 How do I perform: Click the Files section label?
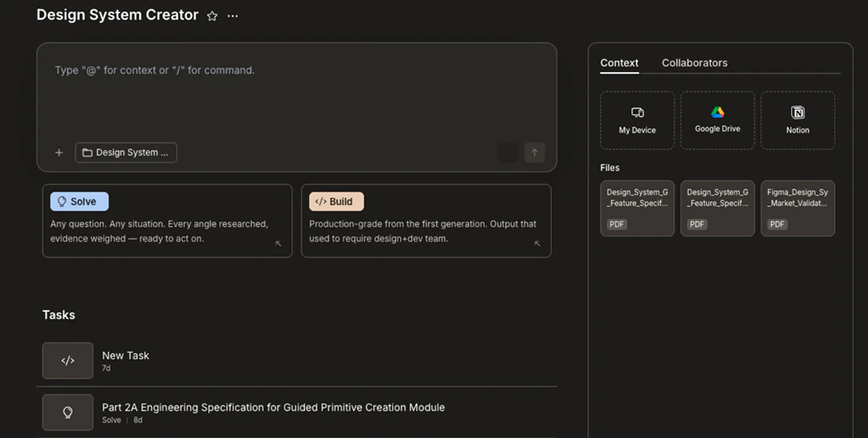pos(610,168)
